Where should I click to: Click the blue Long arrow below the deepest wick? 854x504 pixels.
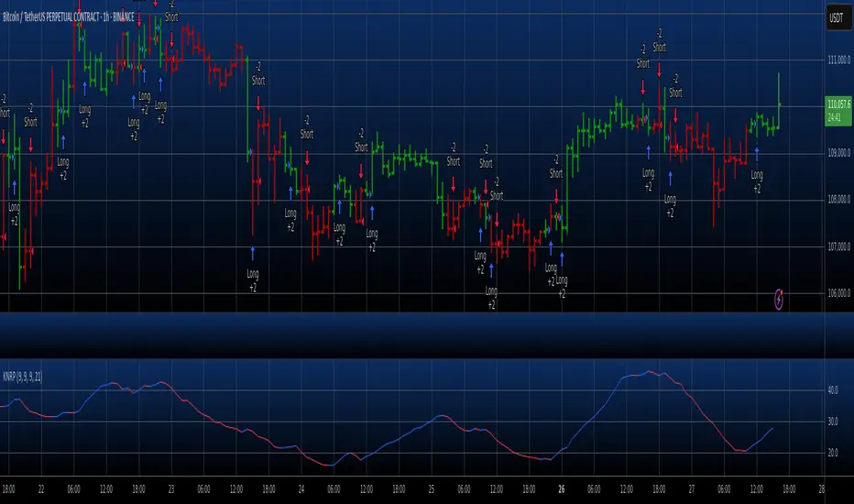click(x=253, y=253)
